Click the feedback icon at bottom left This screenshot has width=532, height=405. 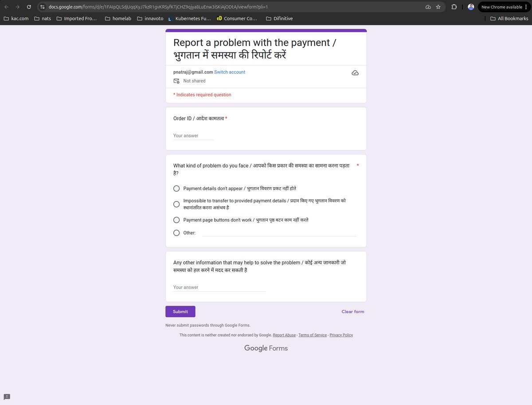7,397
